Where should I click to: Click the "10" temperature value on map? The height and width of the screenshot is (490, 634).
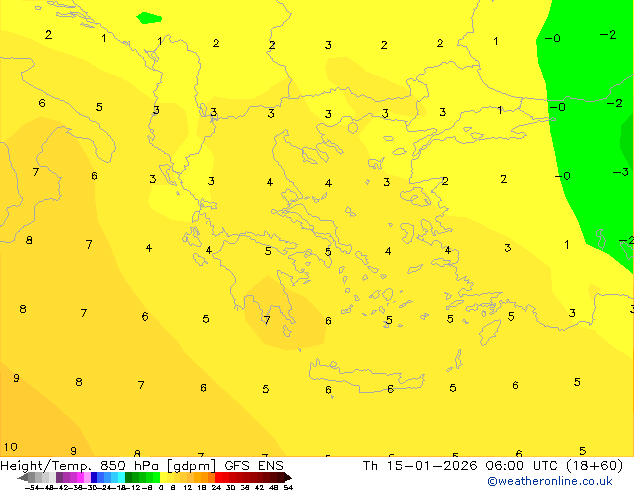click(11, 447)
